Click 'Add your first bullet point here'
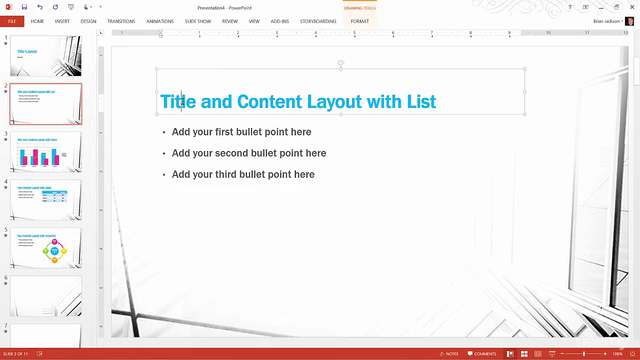The image size is (640, 360). point(241,132)
